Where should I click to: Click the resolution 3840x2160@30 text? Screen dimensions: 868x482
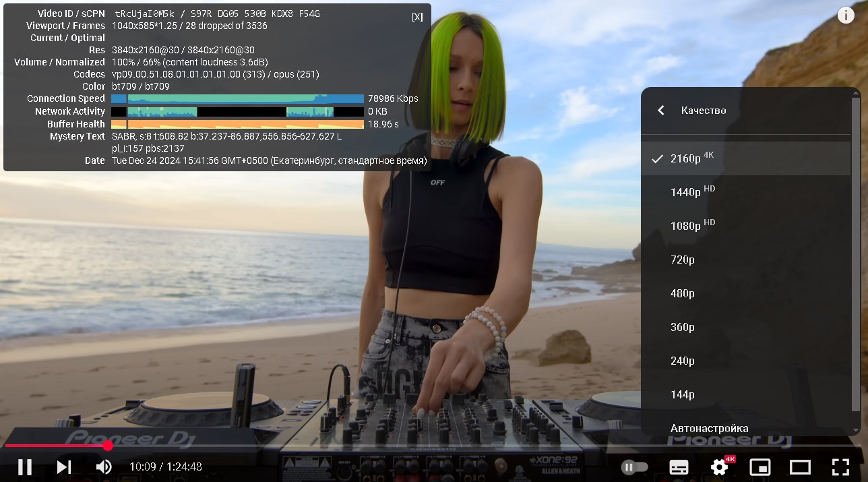pos(183,50)
